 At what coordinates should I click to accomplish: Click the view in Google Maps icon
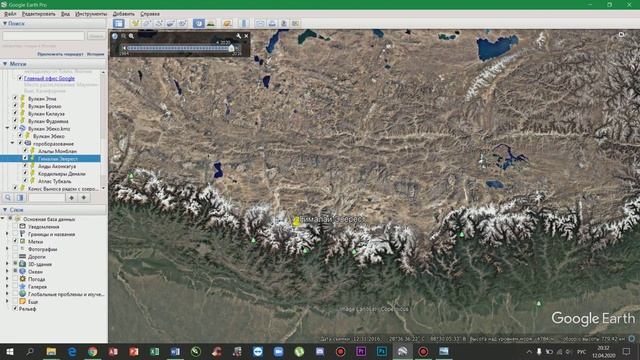point(296,23)
